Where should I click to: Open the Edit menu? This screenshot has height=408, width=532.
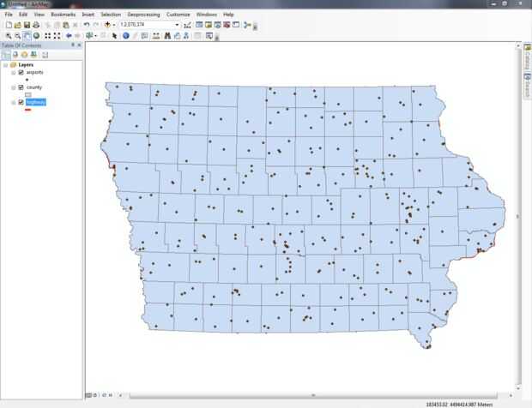[x=23, y=15]
